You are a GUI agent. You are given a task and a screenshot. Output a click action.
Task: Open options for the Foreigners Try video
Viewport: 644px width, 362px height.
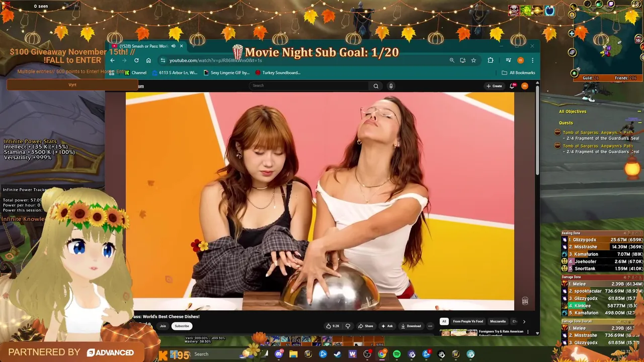click(x=528, y=332)
